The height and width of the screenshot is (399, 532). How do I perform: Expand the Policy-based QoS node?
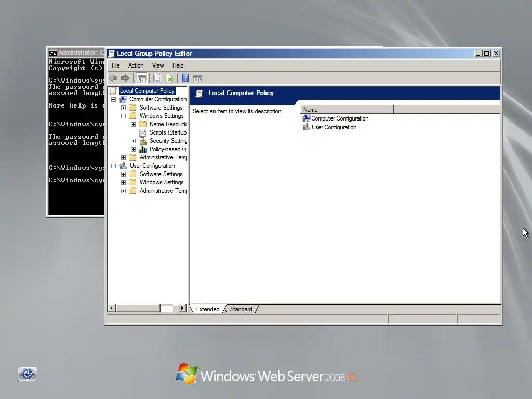(x=134, y=149)
